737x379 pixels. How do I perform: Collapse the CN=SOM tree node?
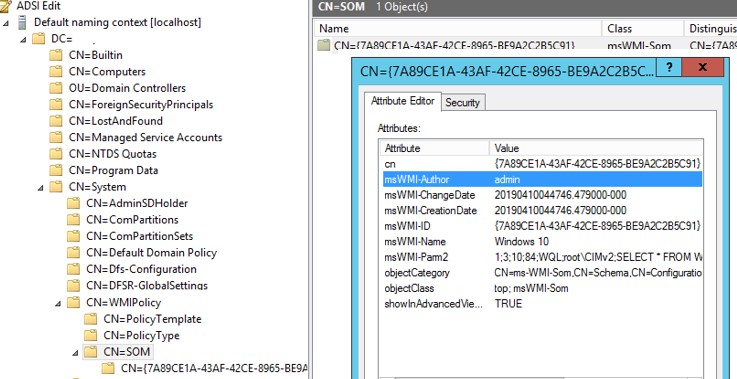[x=75, y=352]
